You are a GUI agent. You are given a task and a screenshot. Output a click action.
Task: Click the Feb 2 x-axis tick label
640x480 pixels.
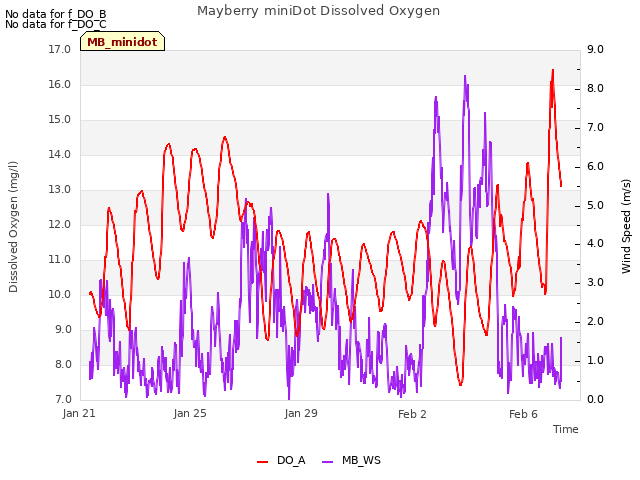click(412, 414)
